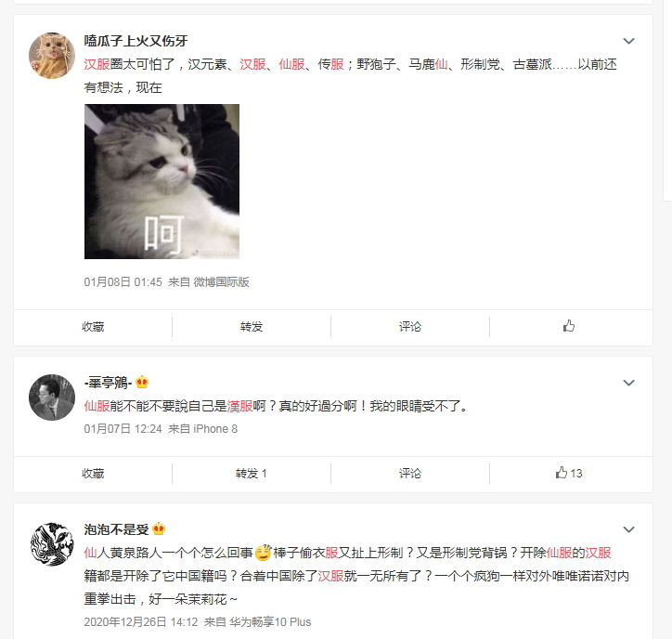
Task: Click 评论 on the -華亭鶴- post
Action: pos(410,474)
